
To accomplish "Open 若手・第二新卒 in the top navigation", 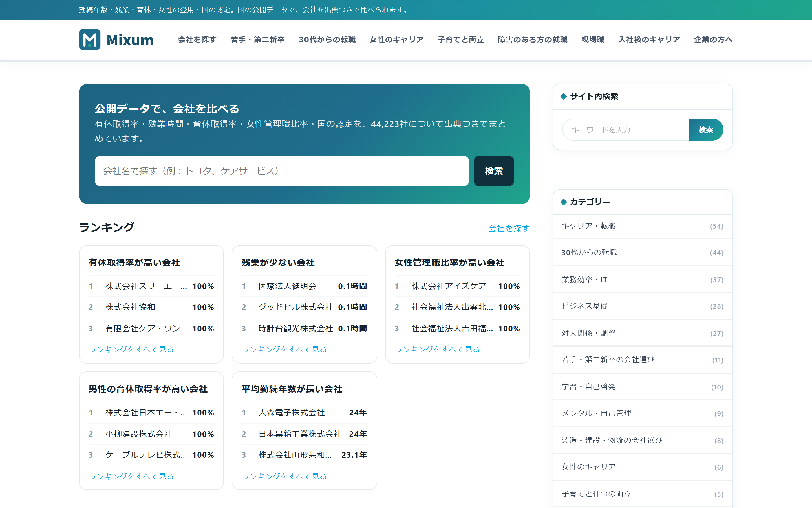I will [257, 40].
